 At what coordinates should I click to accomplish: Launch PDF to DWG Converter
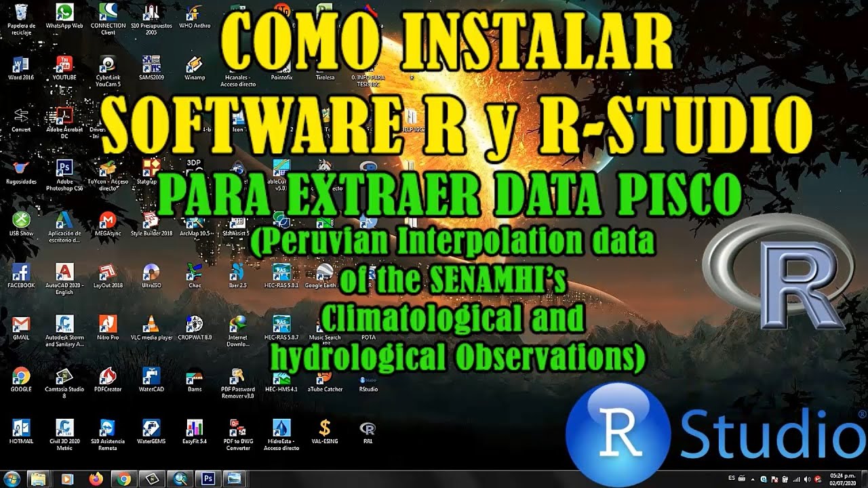[x=238, y=436]
